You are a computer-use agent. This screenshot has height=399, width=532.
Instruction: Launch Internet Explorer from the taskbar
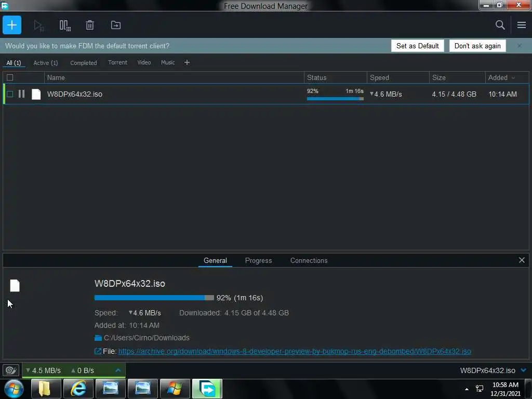(78, 389)
